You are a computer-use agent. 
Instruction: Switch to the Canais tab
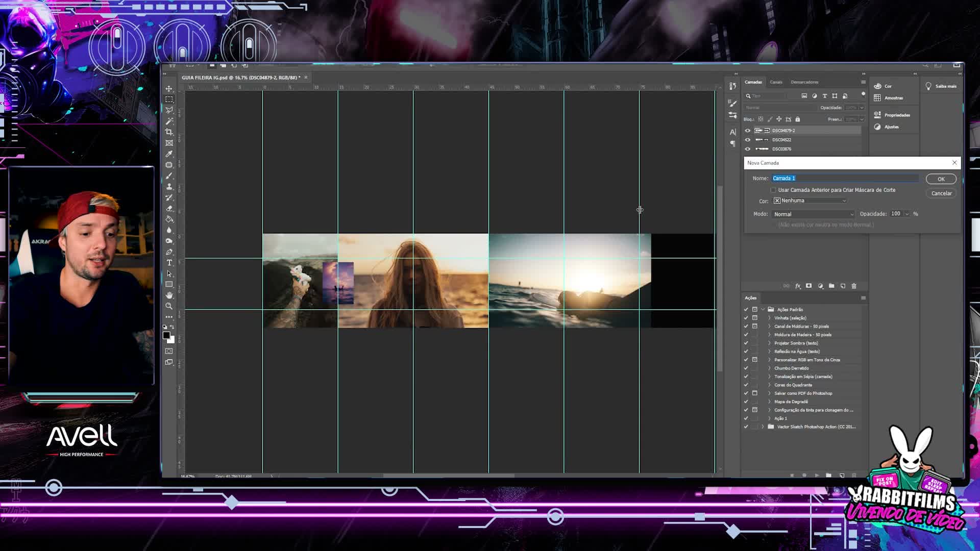tap(776, 82)
